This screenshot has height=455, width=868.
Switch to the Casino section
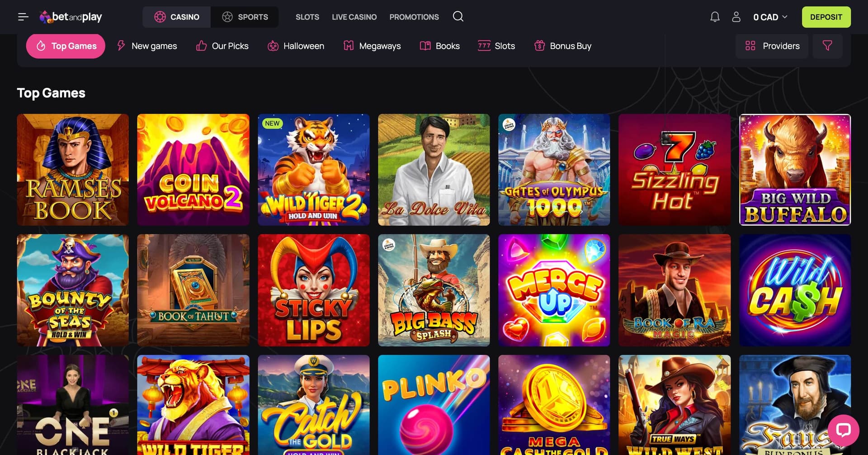[x=177, y=17]
